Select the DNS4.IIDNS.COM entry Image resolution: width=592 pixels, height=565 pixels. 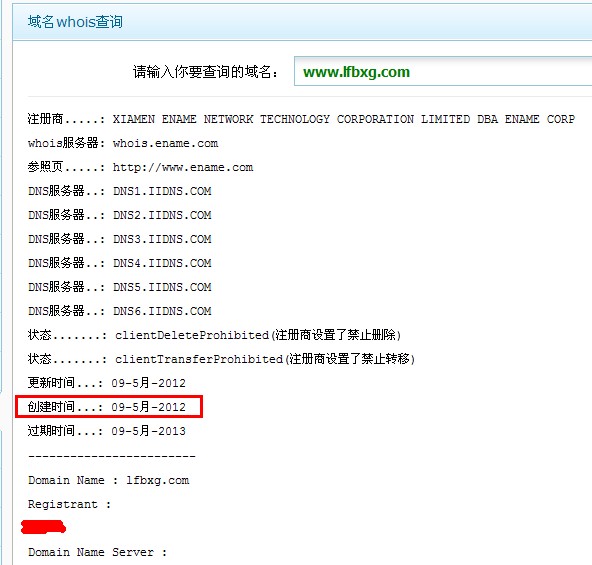point(162,263)
